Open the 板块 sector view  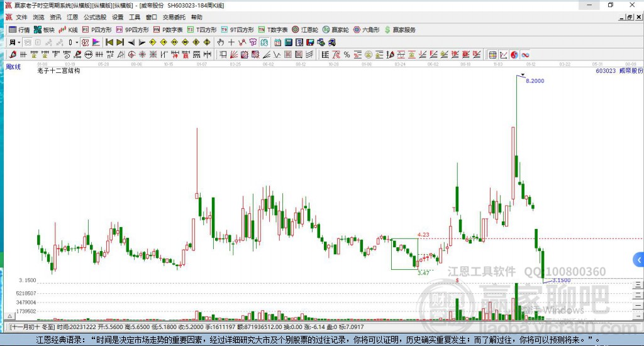(45, 30)
